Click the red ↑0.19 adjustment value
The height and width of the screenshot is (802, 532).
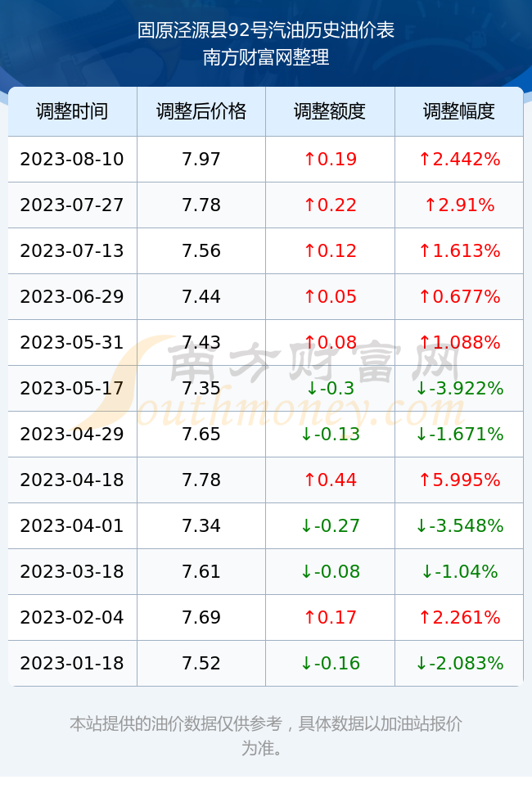pos(330,159)
